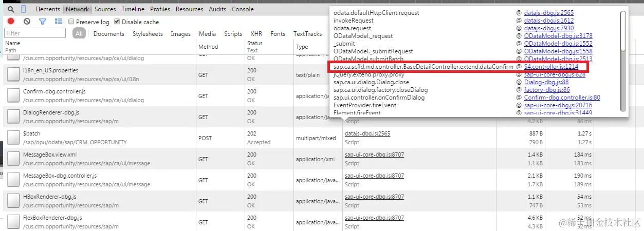Screen dimensions: 644x231
Task: Open sap-ui-core-dbg.js:8707 initiator in MessageBox.view.xml row
Action: (x=374, y=155)
